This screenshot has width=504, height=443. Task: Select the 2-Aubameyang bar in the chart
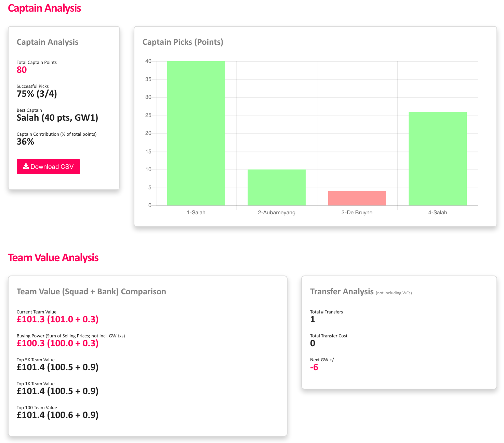[x=276, y=187]
